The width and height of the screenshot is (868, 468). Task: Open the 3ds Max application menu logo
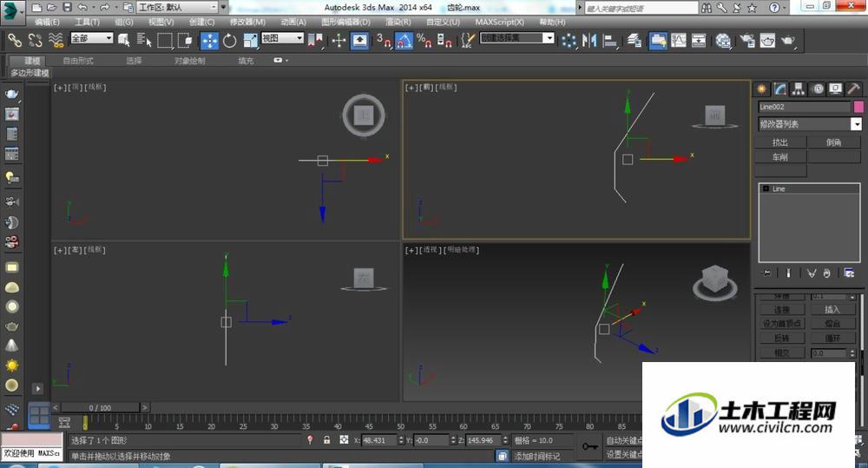click(12, 11)
